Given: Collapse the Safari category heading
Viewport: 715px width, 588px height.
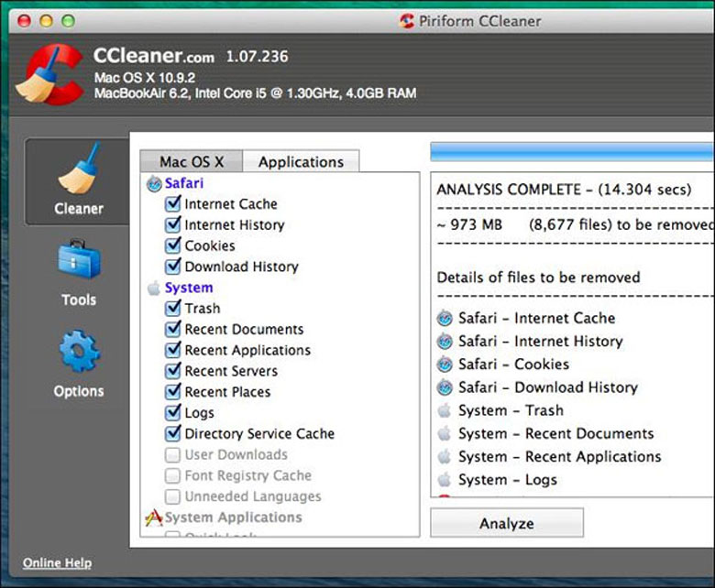Looking at the screenshot, I should [x=184, y=184].
